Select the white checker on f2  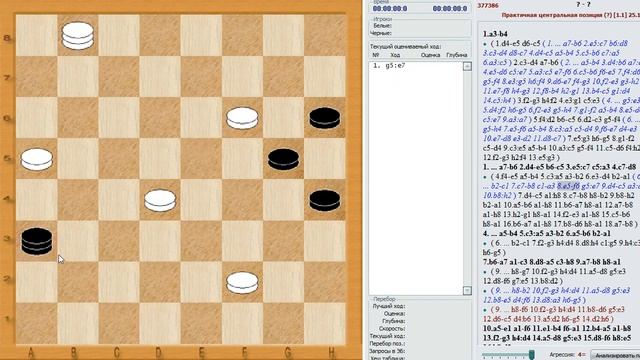242,282
